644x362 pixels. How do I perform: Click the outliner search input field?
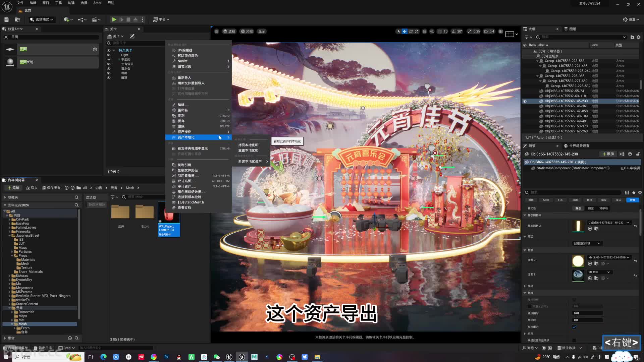pyautogui.click(x=582, y=37)
